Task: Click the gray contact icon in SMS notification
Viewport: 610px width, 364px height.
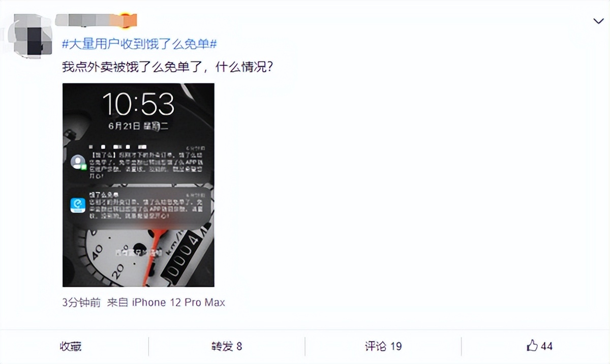Action: 78,162
